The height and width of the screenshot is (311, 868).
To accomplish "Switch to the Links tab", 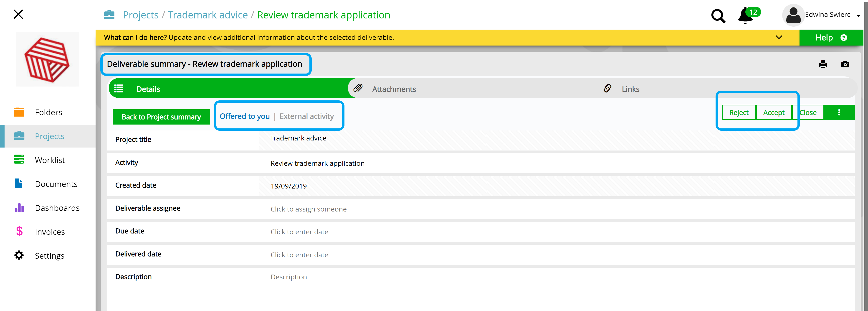I will 630,89.
